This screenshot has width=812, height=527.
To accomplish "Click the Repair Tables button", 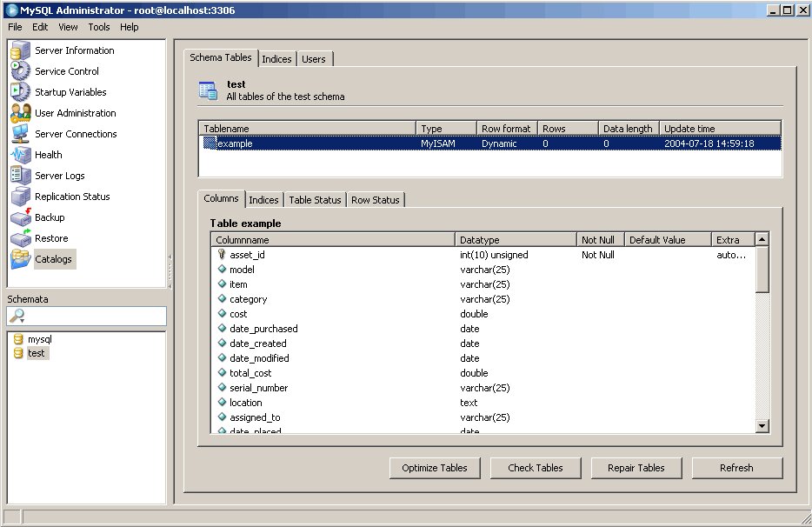I will 636,468.
